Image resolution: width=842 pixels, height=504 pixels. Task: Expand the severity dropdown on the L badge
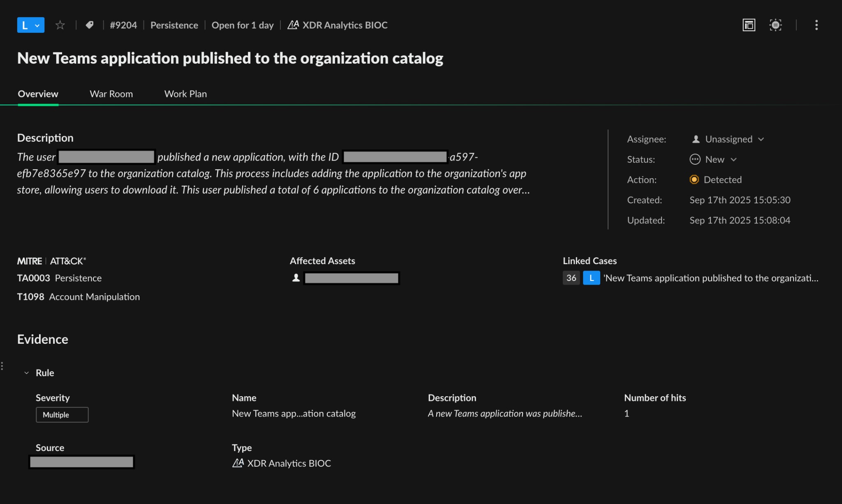click(37, 25)
